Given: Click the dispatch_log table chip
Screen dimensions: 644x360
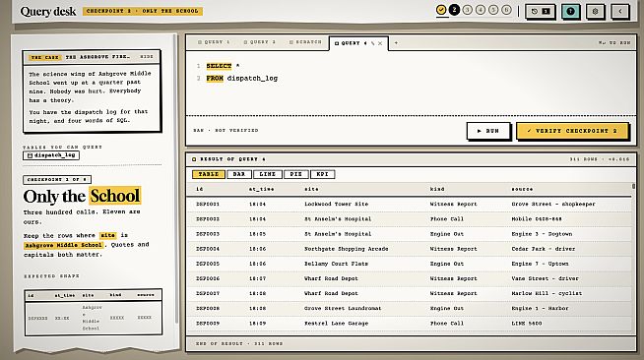Looking at the screenshot, I should (x=51, y=155).
